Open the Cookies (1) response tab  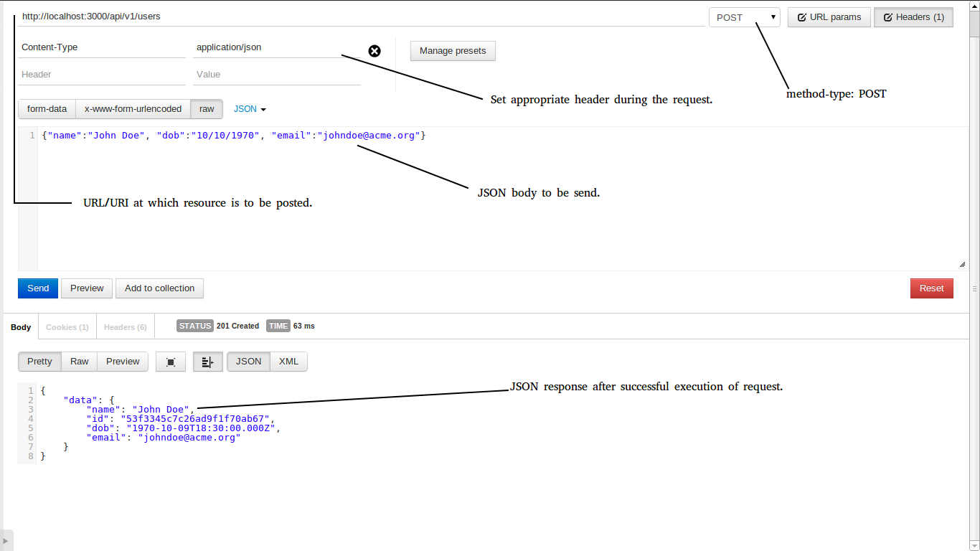click(x=67, y=327)
